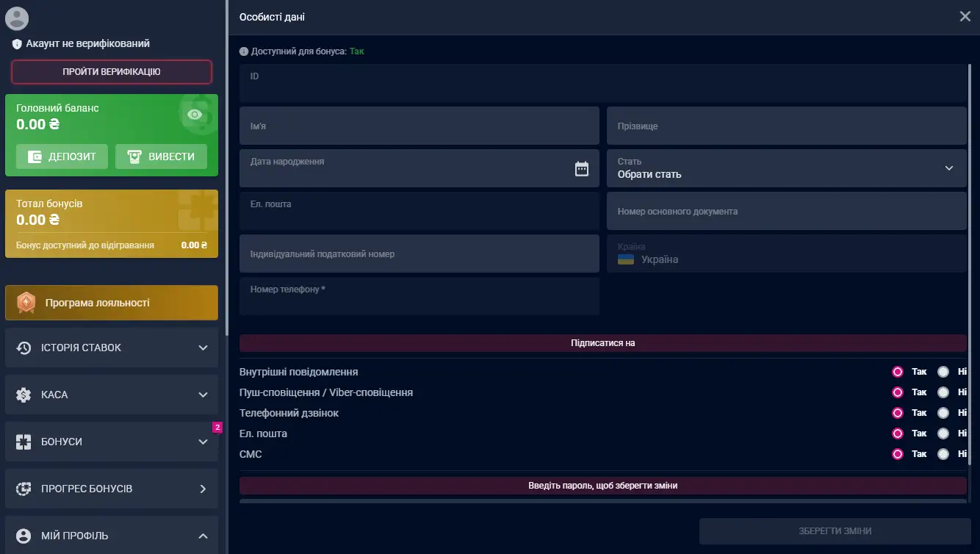
Task: Click the user avatar icon
Action: click(x=17, y=18)
